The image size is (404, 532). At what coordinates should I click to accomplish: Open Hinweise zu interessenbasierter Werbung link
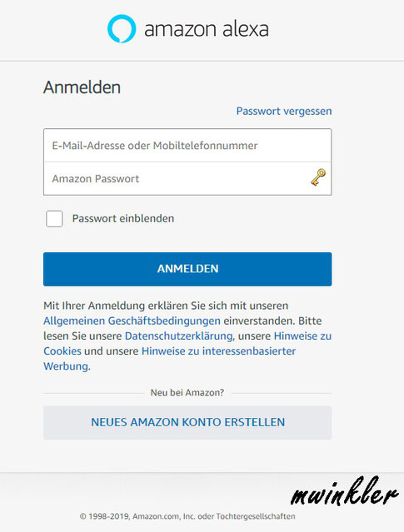[x=218, y=351]
